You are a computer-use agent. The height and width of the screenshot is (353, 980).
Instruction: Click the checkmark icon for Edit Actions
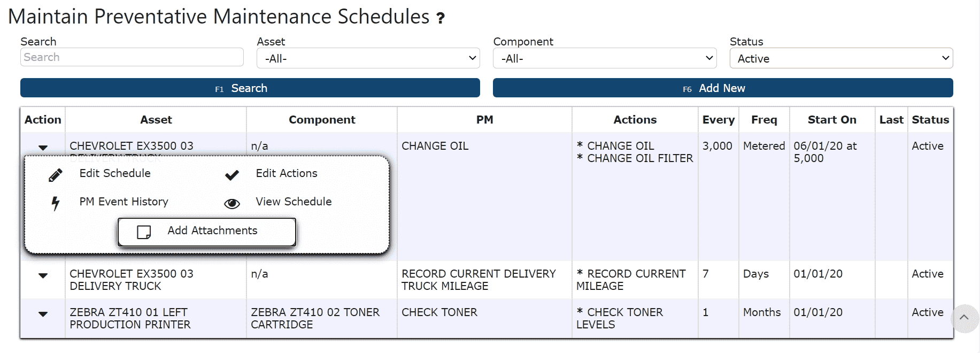[x=232, y=175]
